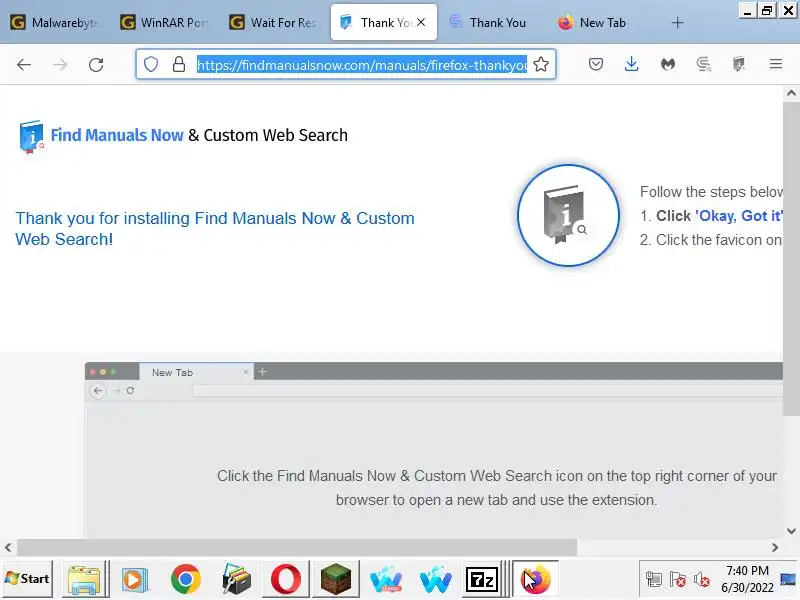Click the taskbar clock showing 7:40 PM
800x600 pixels.
click(747, 579)
